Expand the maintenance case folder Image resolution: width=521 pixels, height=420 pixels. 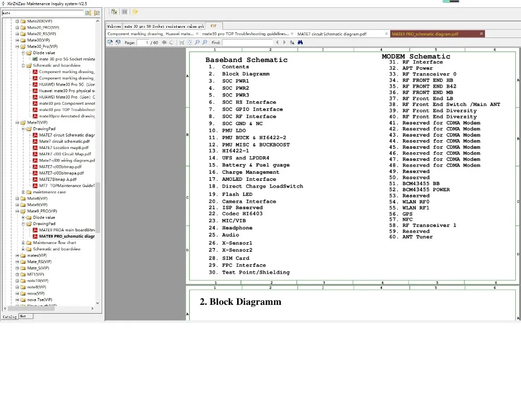click(23, 192)
